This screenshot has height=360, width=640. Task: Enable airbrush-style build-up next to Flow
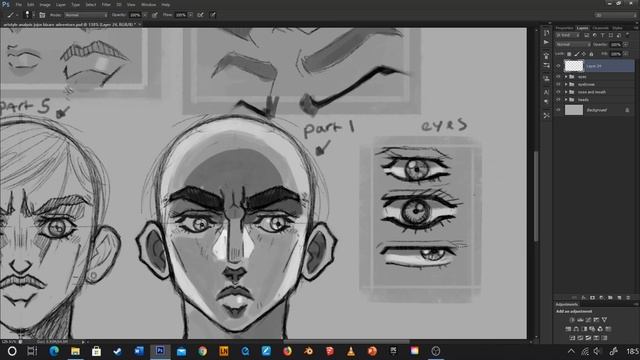(x=200, y=15)
